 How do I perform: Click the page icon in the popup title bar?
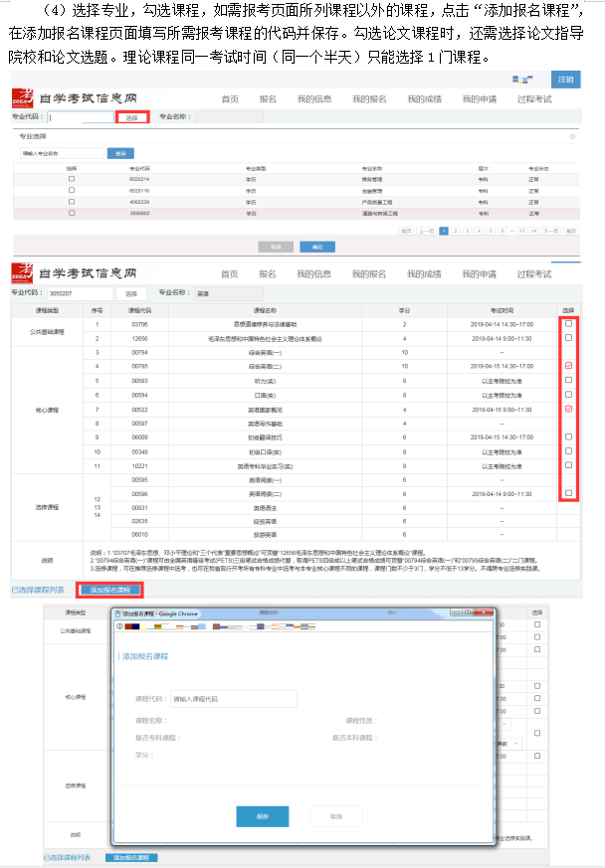[x=116, y=614]
